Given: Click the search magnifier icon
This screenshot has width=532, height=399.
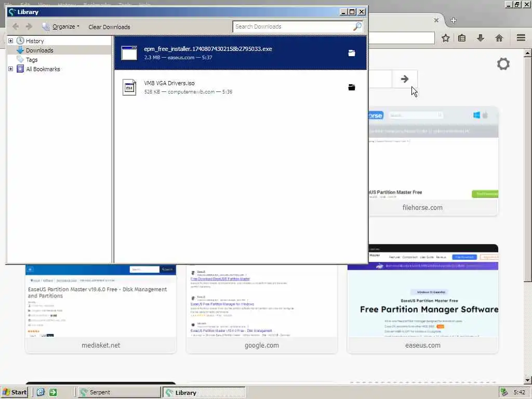Looking at the screenshot, I should tap(357, 26).
